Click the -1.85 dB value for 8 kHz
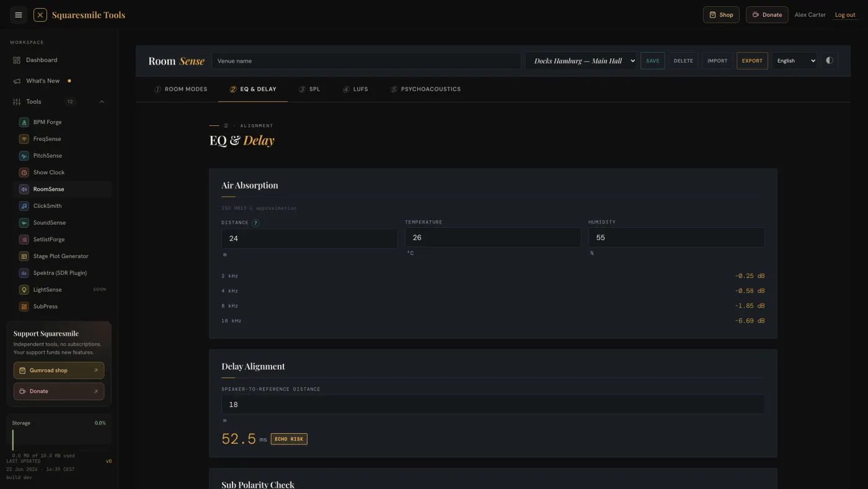868x489 pixels. [x=750, y=306]
